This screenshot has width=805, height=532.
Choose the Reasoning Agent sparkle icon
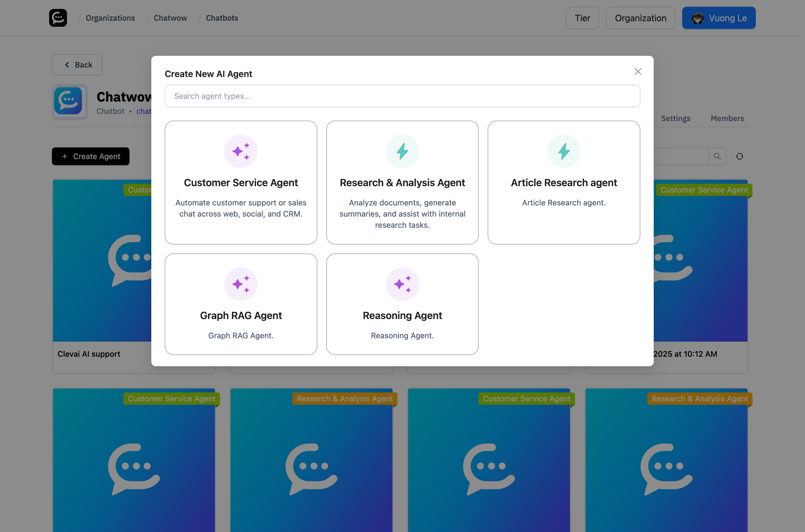point(402,284)
